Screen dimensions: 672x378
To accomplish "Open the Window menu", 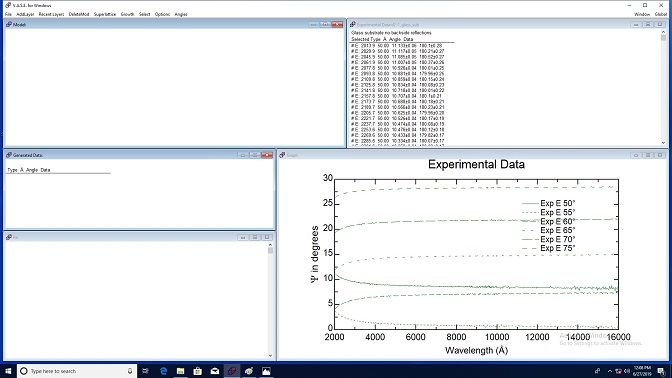I will [642, 14].
